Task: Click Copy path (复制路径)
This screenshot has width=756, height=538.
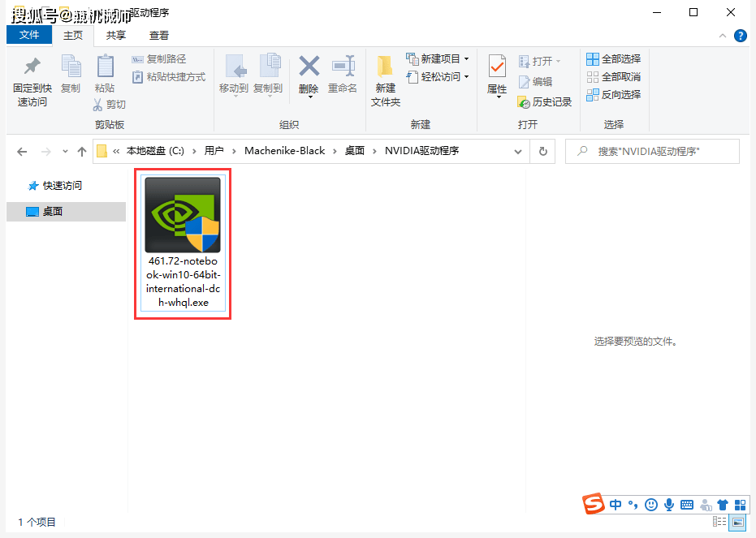Action: click(x=159, y=58)
